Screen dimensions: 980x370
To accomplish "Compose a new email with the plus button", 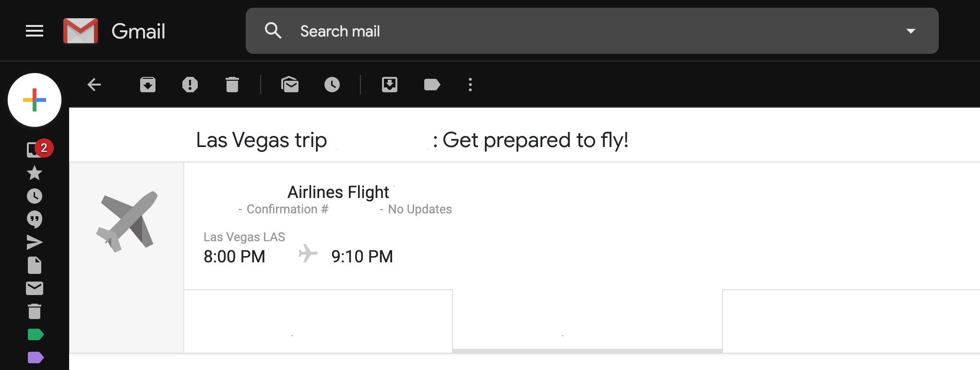I will pos(34,99).
